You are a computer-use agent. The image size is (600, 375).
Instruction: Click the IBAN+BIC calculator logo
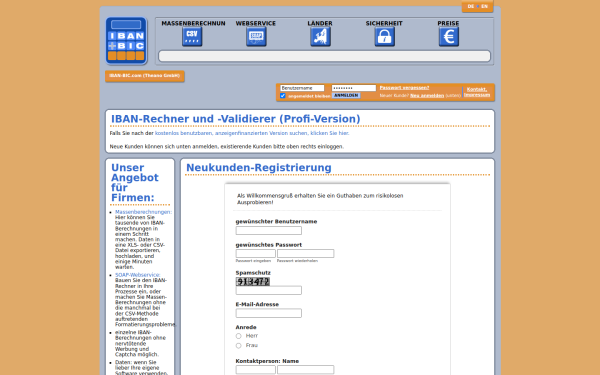coord(126,41)
